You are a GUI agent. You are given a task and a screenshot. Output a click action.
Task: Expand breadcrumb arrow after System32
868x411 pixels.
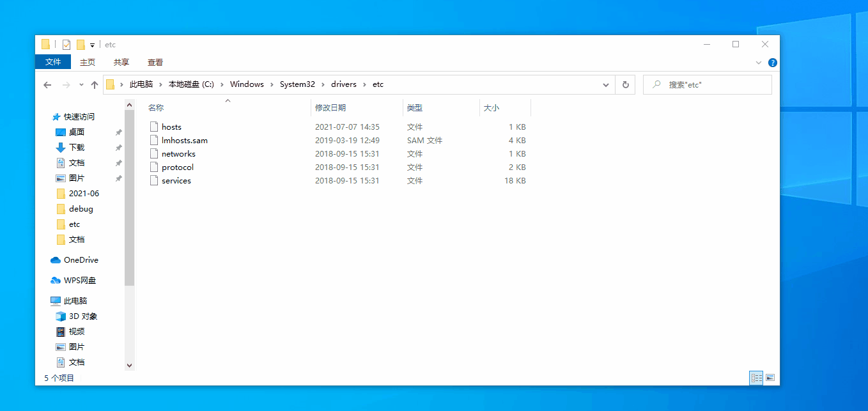323,84
